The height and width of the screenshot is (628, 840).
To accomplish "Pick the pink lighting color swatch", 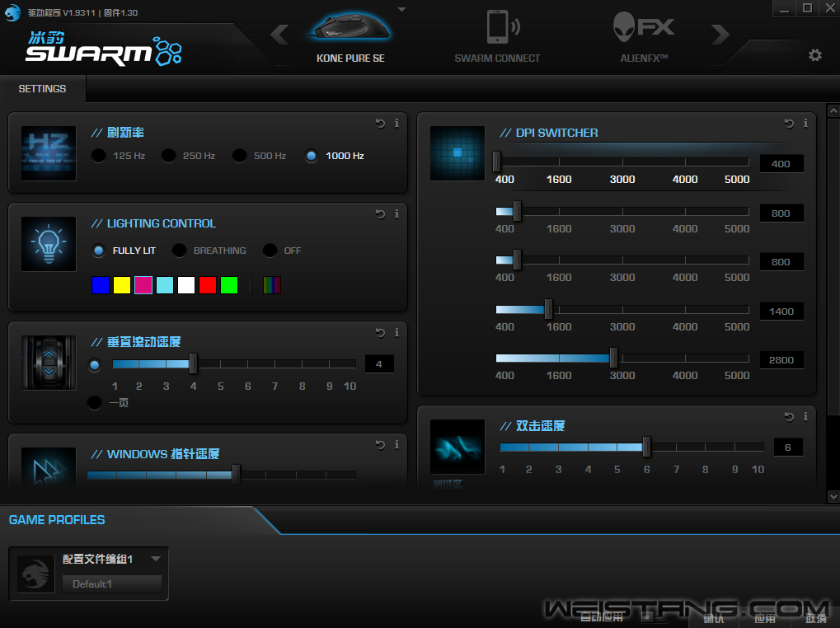I will tap(143, 285).
